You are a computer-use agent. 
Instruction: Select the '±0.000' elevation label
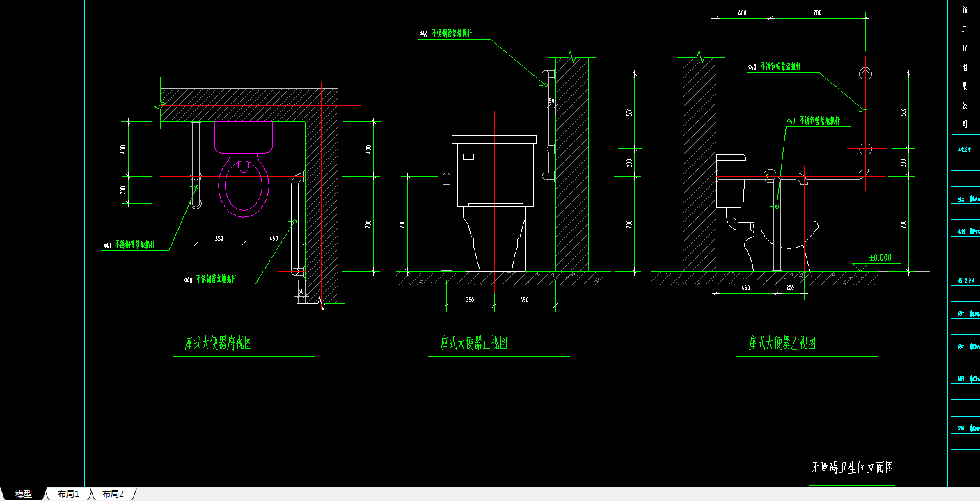click(880, 257)
